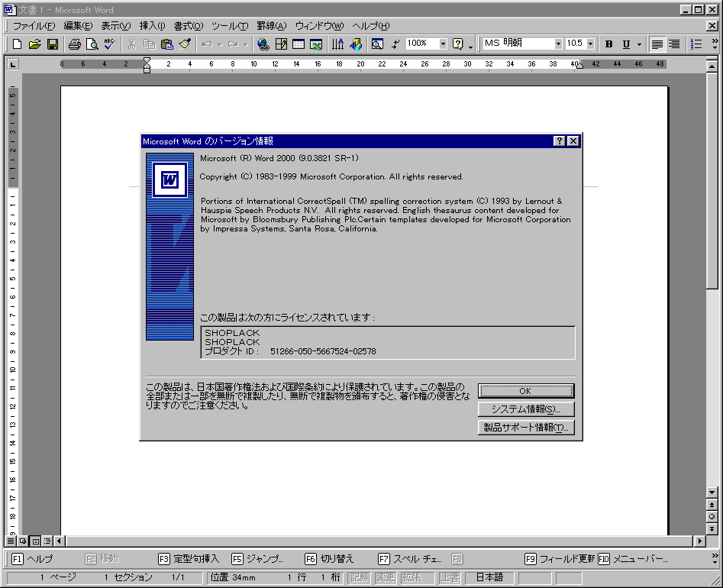Click the Redo arrow icon

(233, 44)
